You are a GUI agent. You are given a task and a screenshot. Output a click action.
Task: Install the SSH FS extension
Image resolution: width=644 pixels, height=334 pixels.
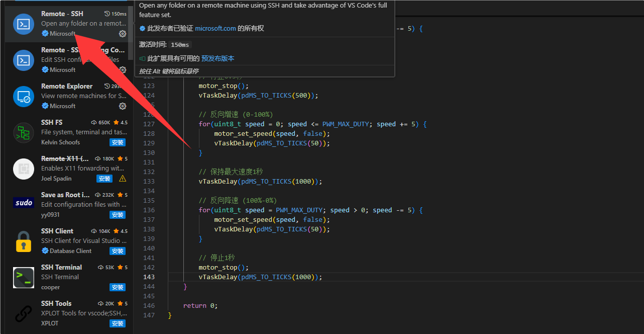click(x=118, y=142)
